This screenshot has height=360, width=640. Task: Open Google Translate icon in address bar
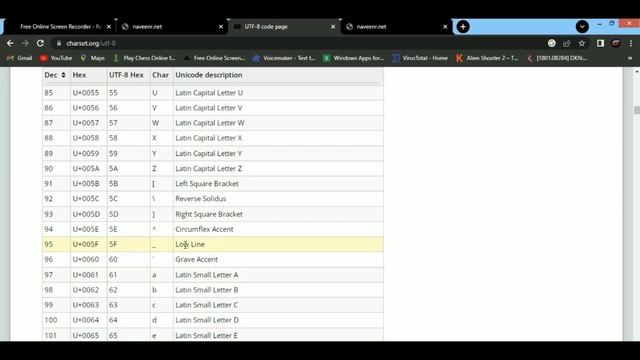[551, 43]
